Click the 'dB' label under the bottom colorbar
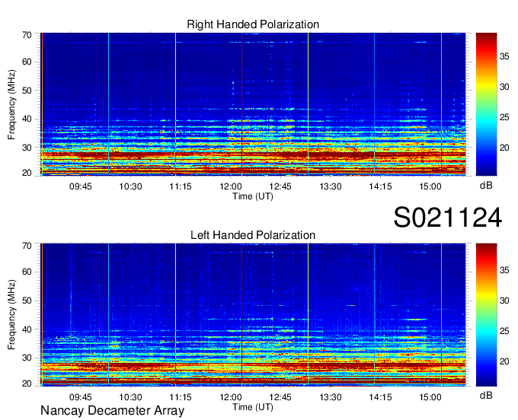518x420 pixels. point(486,395)
